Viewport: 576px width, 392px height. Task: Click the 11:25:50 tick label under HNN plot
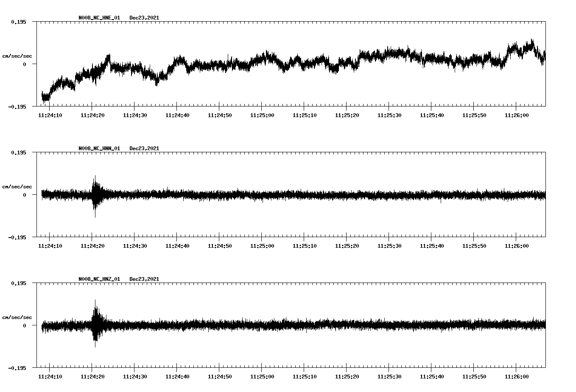coord(474,246)
